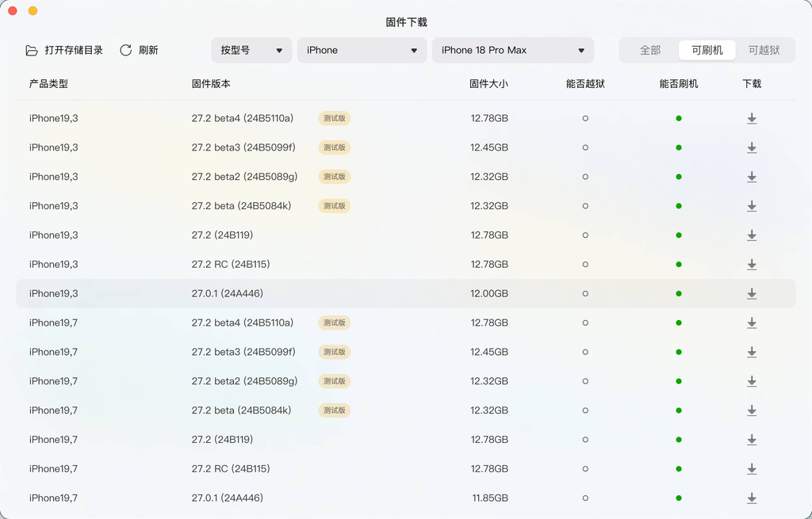The height and width of the screenshot is (519, 812).
Task: Click 测试版 badge on iPhone19,7 beta3 row
Action: click(334, 352)
